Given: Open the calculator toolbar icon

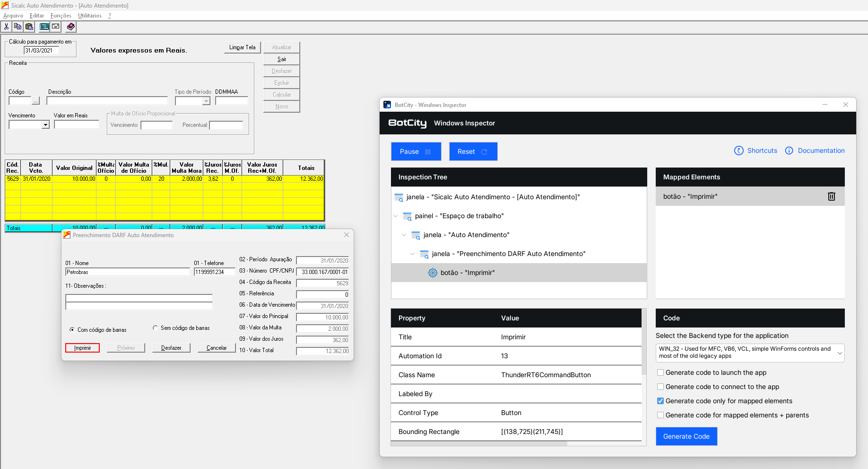Looking at the screenshot, I should point(44,27).
